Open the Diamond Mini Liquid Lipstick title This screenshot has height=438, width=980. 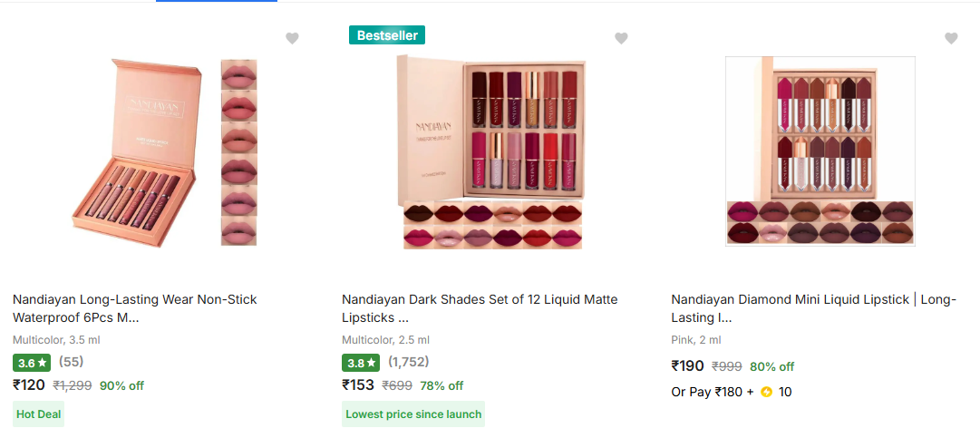click(x=813, y=308)
